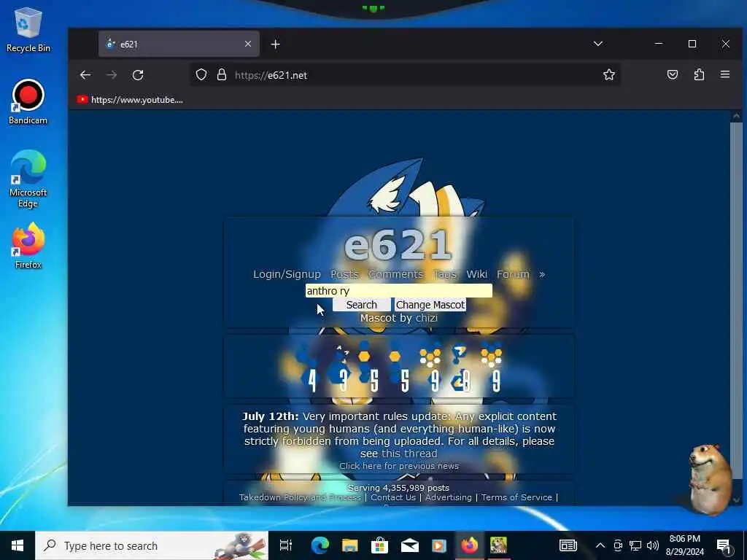This screenshot has height=560, width=747.
Task: Select the e621 browser tab
Action: pos(179,44)
